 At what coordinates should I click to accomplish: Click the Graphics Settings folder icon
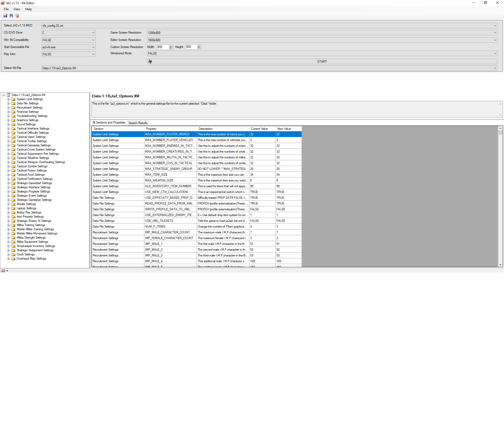13,120
